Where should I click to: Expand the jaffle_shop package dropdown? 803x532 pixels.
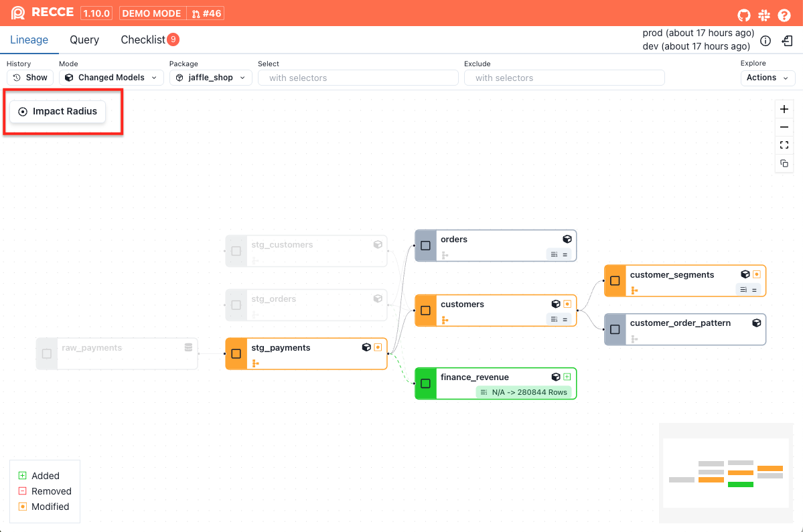tap(211, 78)
